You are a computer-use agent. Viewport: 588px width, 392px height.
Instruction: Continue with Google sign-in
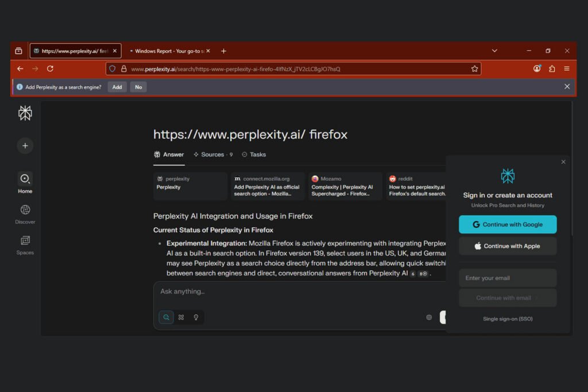point(508,224)
